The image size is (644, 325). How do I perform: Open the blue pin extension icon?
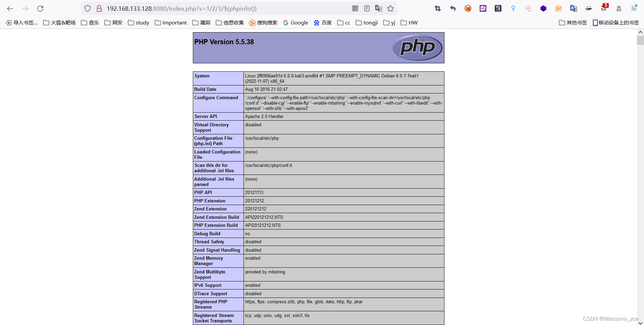tap(513, 9)
